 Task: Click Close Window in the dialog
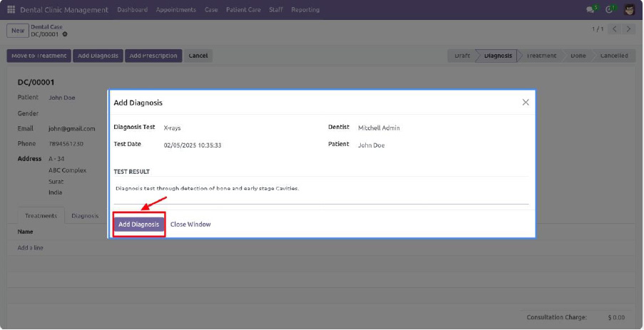[x=190, y=225]
